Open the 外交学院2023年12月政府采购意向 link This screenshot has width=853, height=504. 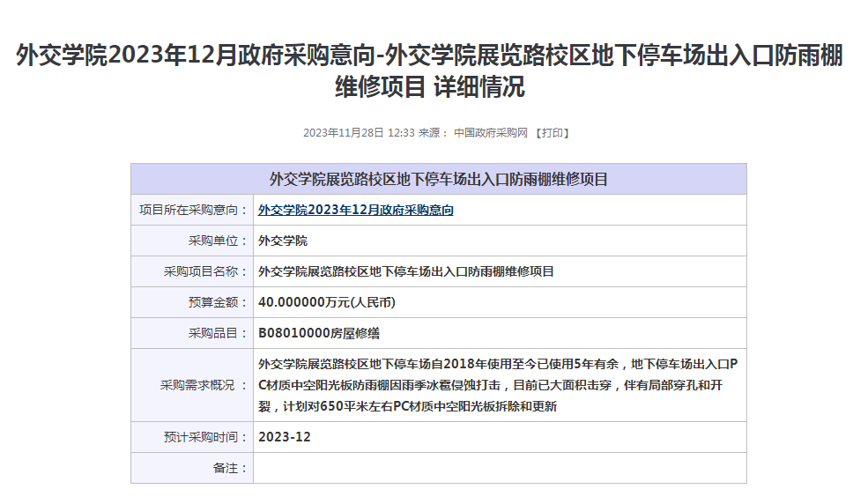click(356, 211)
